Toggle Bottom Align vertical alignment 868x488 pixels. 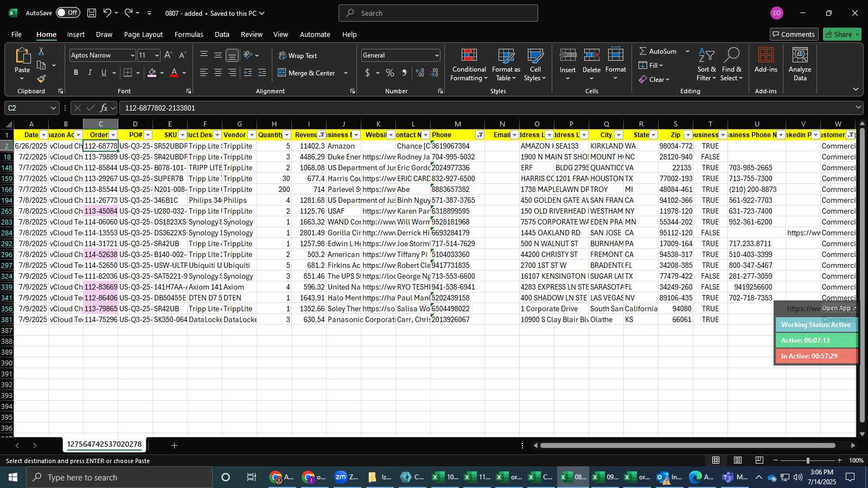tap(232, 55)
